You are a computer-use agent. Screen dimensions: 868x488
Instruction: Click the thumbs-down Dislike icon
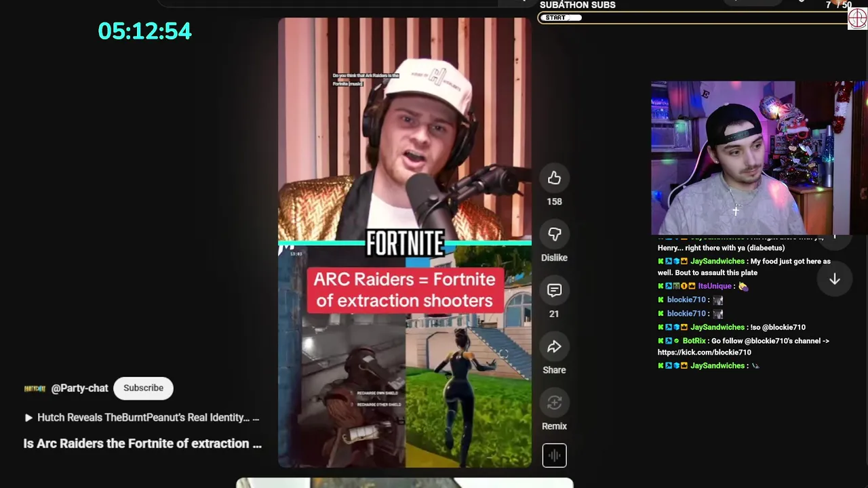point(554,235)
